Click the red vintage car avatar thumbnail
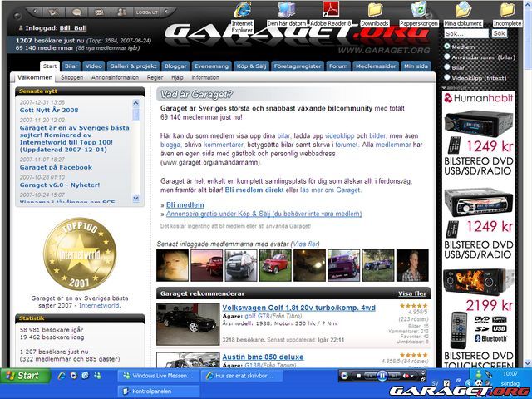 pos(275,266)
